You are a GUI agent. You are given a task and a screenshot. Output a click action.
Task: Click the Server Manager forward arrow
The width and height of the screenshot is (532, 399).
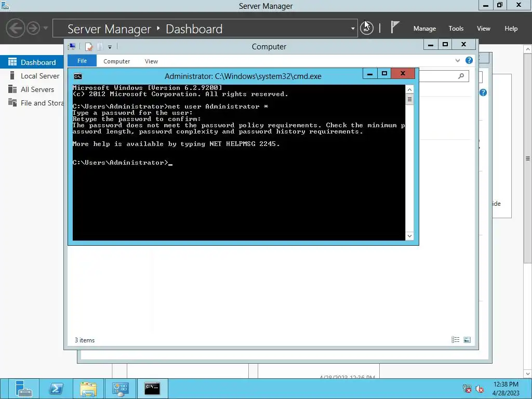point(33,28)
